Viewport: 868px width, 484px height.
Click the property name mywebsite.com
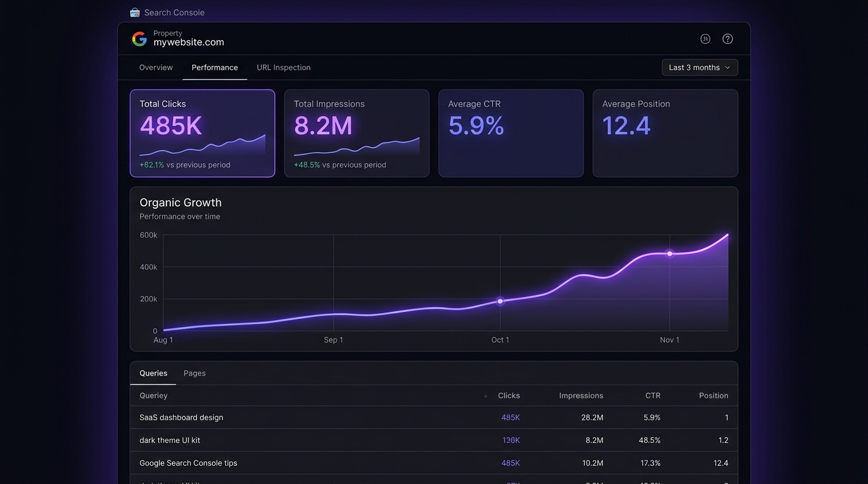tap(189, 42)
